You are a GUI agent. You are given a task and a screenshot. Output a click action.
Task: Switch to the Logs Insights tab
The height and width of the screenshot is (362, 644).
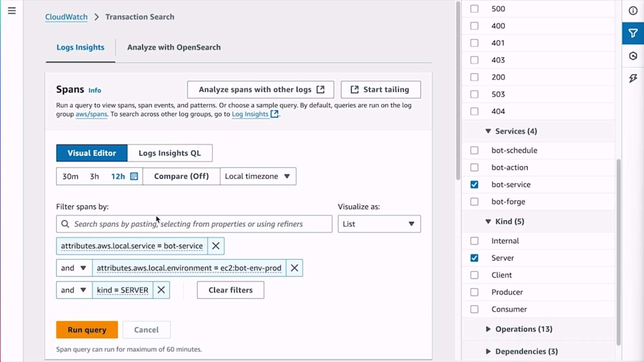coord(80,47)
